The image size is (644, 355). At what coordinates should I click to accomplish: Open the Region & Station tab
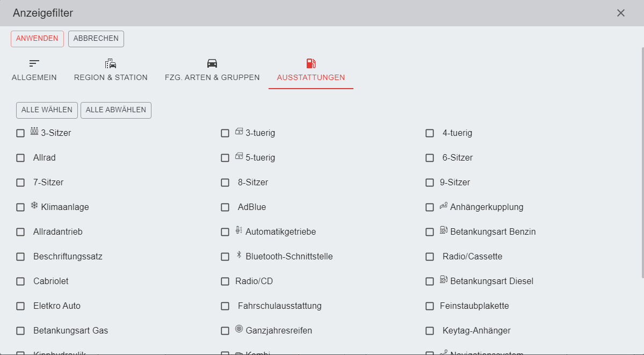[x=111, y=70]
